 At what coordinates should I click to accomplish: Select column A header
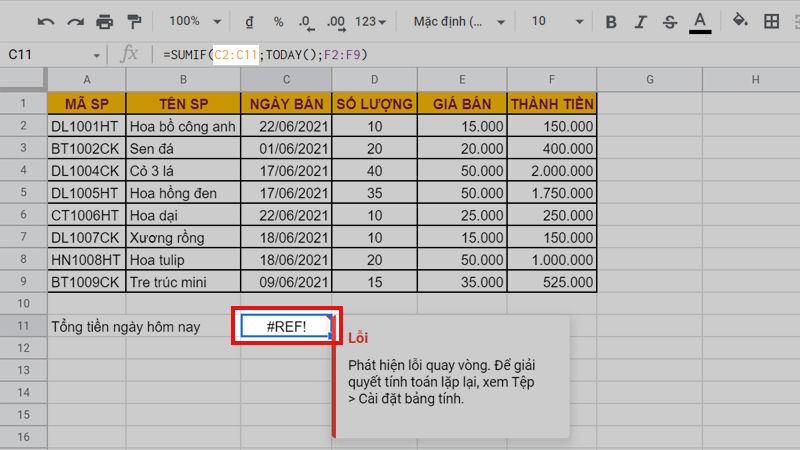click(x=87, y=80)
